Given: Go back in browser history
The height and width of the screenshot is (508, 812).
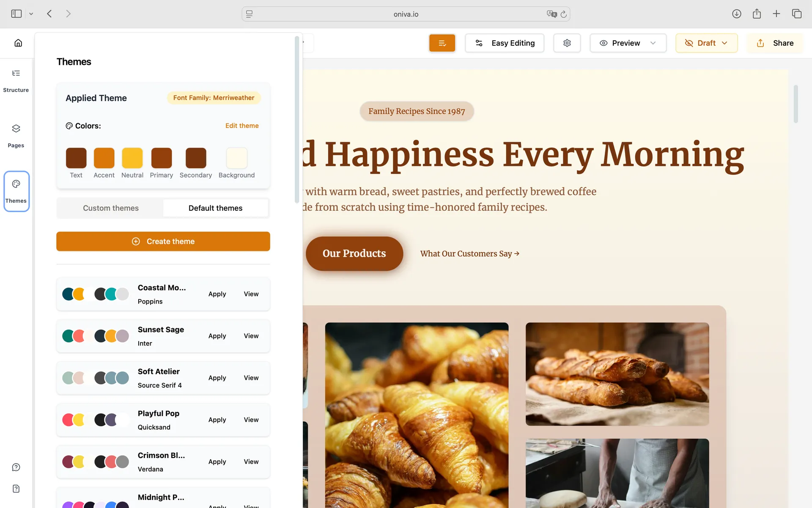Looking at the screenshot, I should coord(49,14).
